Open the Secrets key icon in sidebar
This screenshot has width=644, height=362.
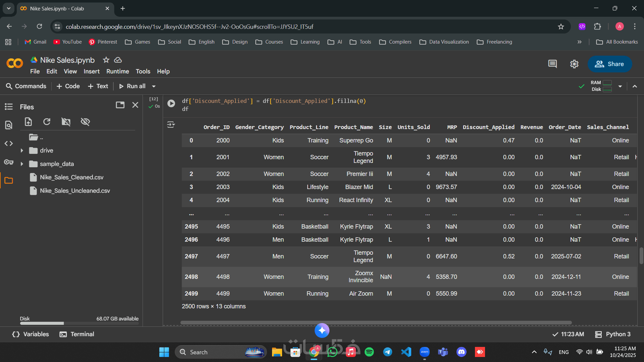click(x=9, y=162)
